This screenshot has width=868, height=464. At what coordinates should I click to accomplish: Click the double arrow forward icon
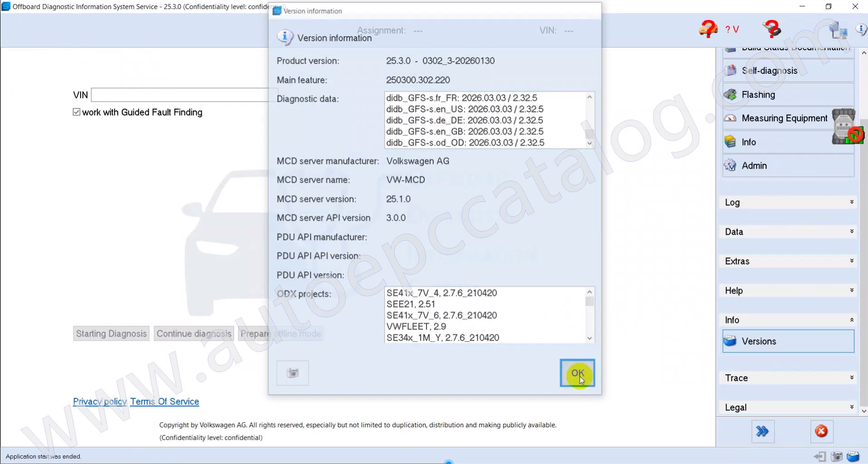coord(762,431)
